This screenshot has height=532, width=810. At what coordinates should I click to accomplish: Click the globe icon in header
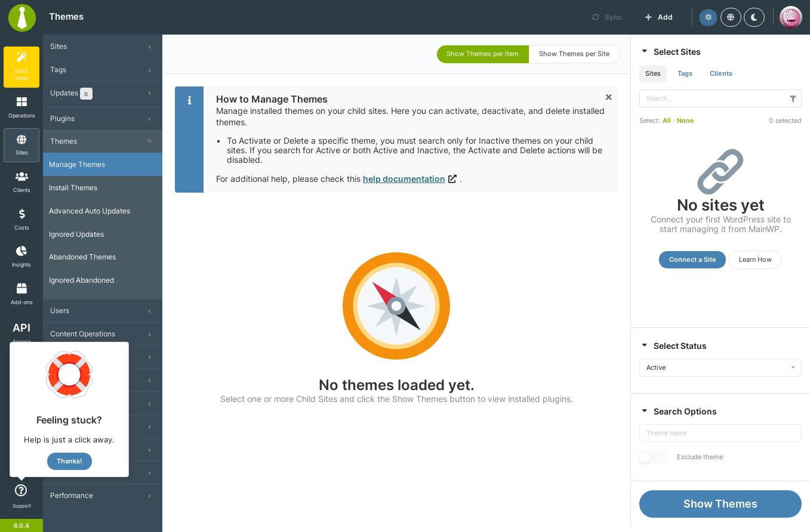pos(731,17)
